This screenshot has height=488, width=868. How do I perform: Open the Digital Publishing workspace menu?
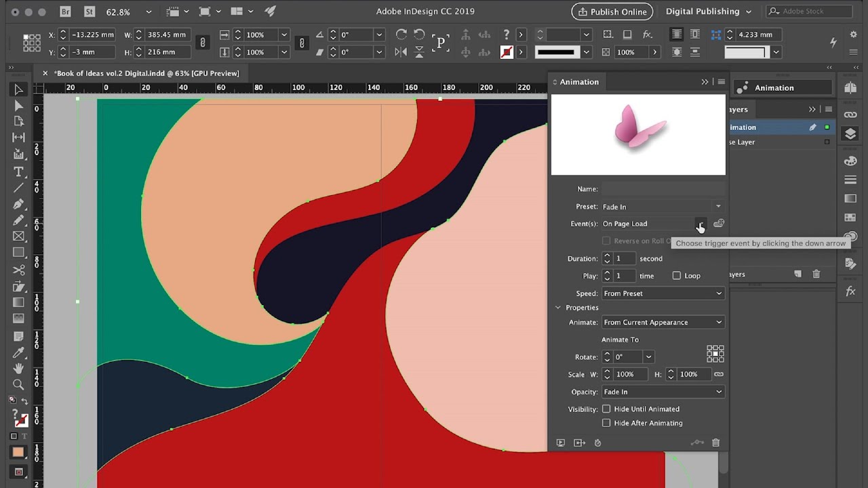click(x=708, y=12)
